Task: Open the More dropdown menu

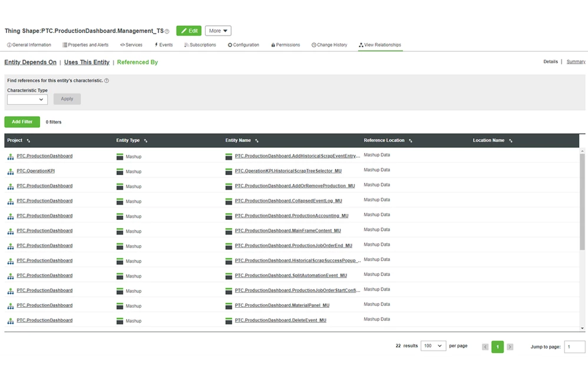Action: pos(218,31)
